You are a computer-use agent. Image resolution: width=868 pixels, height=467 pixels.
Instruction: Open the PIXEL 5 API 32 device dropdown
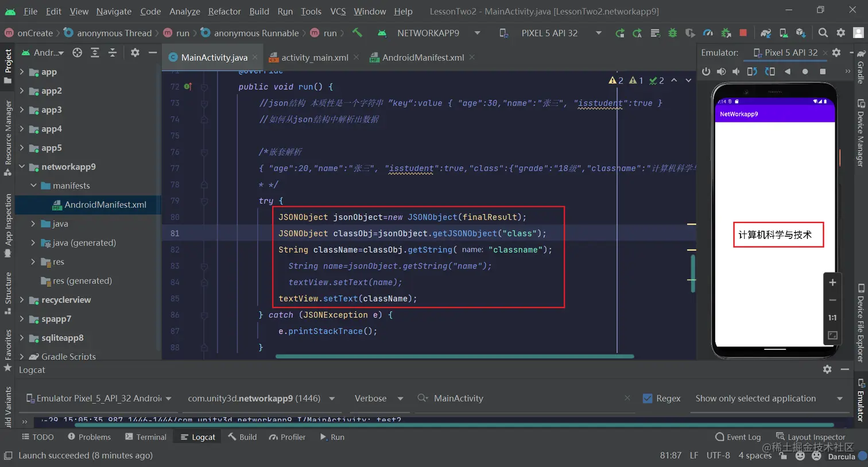(x=550, y=33)
